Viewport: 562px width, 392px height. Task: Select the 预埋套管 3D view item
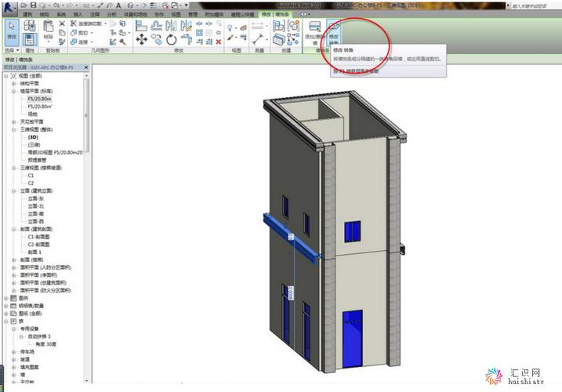pos(37,160)
